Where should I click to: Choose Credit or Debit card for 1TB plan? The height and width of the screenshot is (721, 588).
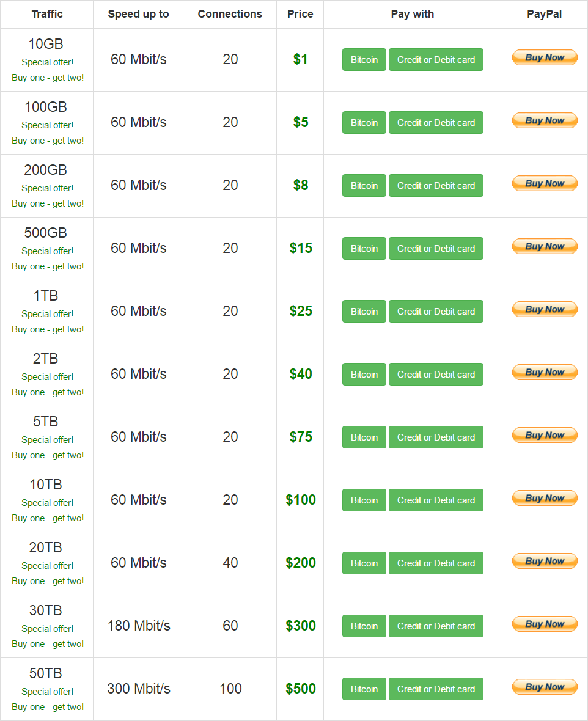[436, 312]
